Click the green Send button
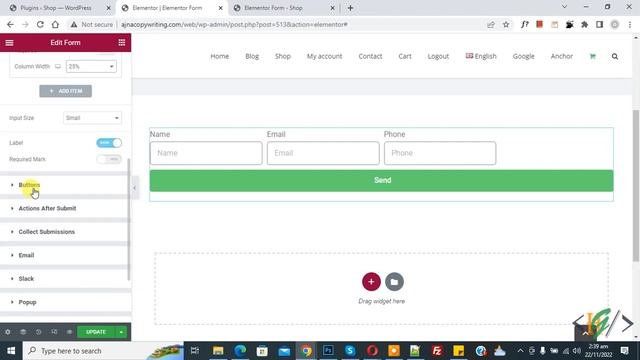This screenshot has width=640, height=360. pyautogui.click(x=381, y=180)
